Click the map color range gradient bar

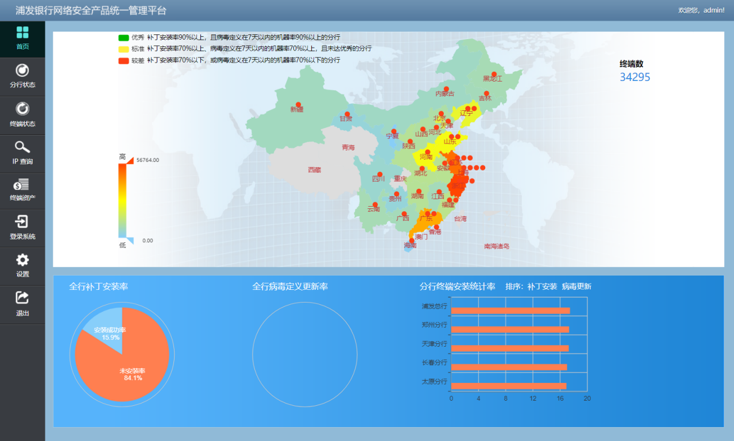[122, 200]
